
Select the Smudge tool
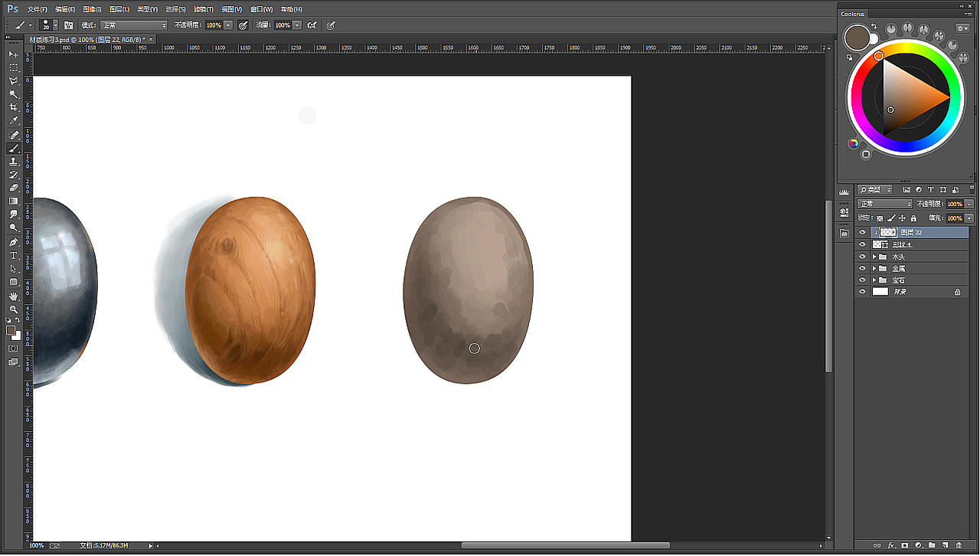(13, 214)
